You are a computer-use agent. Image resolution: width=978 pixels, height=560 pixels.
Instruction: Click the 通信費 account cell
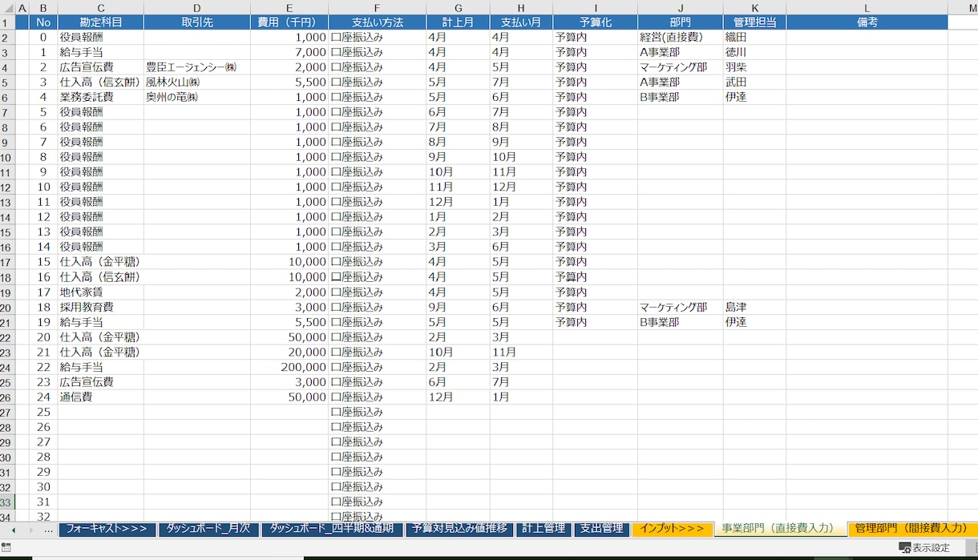[x=101, y=397]
